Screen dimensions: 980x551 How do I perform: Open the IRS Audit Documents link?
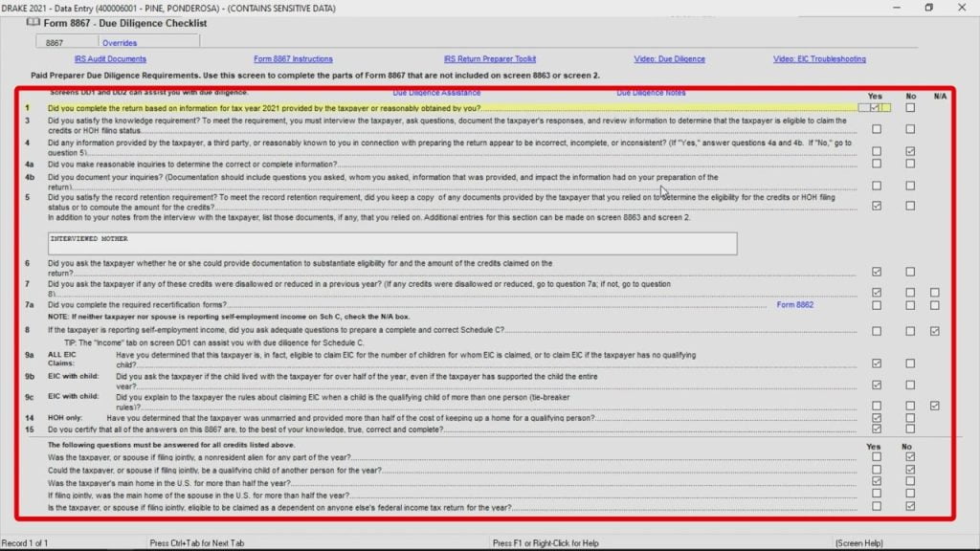click(110, 59)
